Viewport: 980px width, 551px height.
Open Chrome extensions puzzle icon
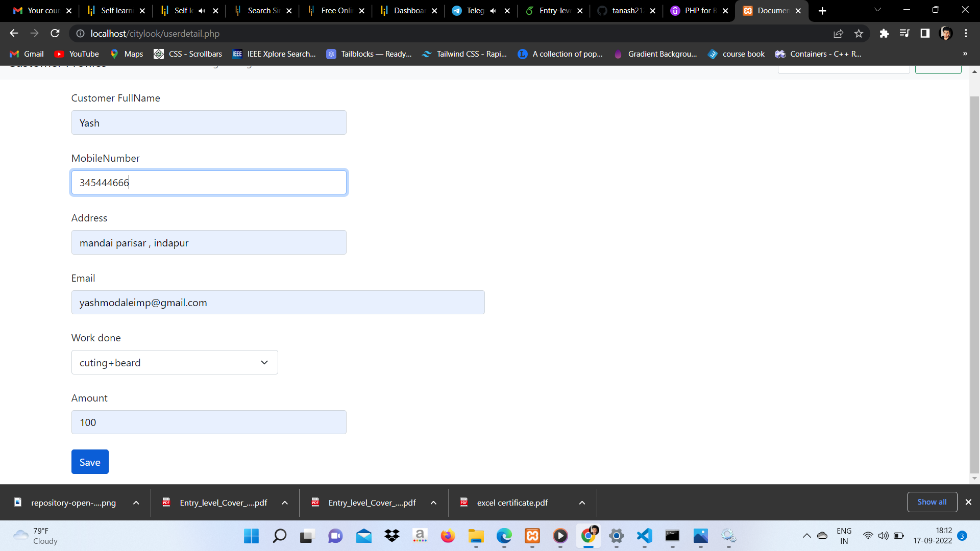[x=884, y=33]
